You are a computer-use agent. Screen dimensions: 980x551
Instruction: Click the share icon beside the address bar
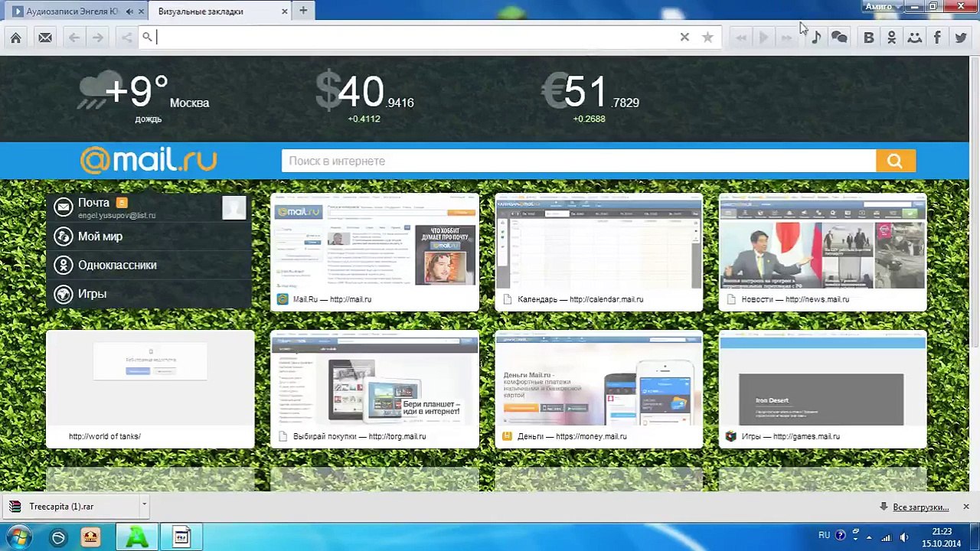tap(126, 37)
